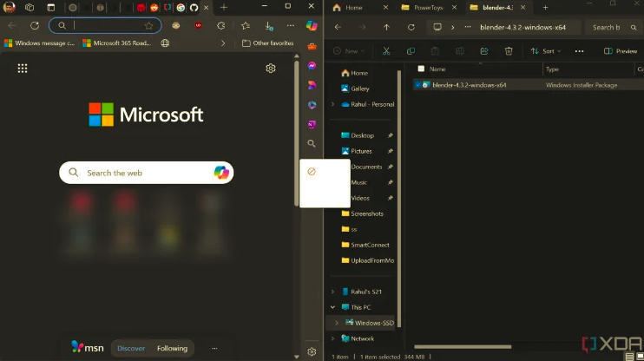Open Explorer See more options
644x361 pixels.
coord(579,51)
